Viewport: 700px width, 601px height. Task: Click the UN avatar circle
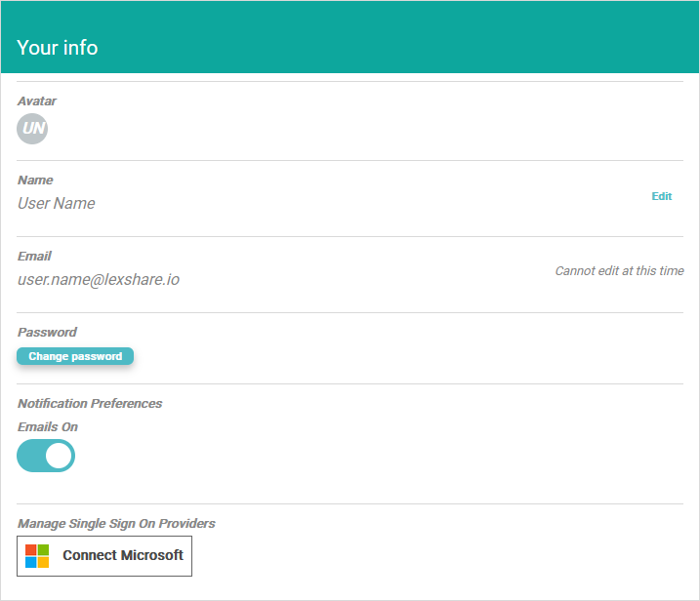32,128
